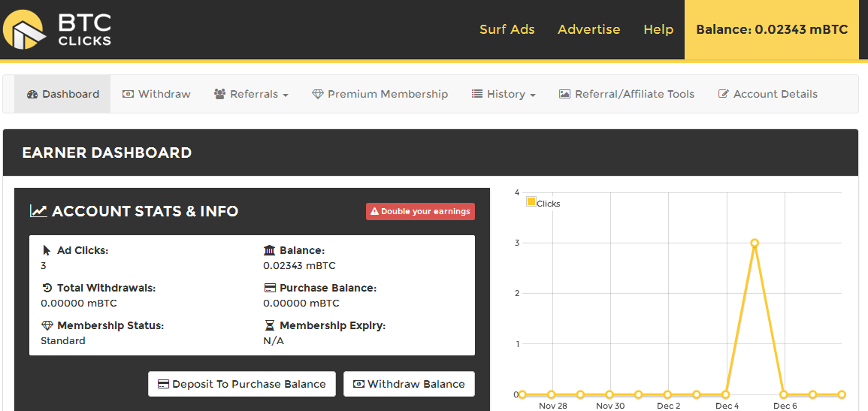
Task: Open the Help link in top menu
Action: (658, 29)
